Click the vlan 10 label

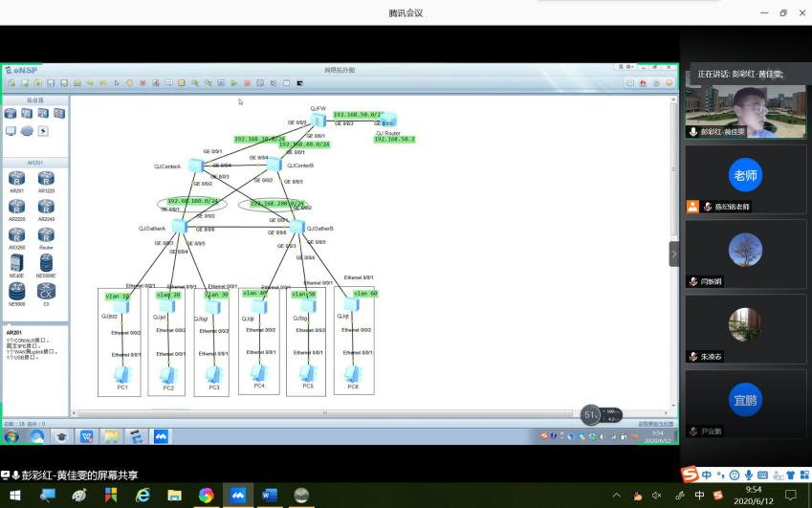(x=117, y=297)
